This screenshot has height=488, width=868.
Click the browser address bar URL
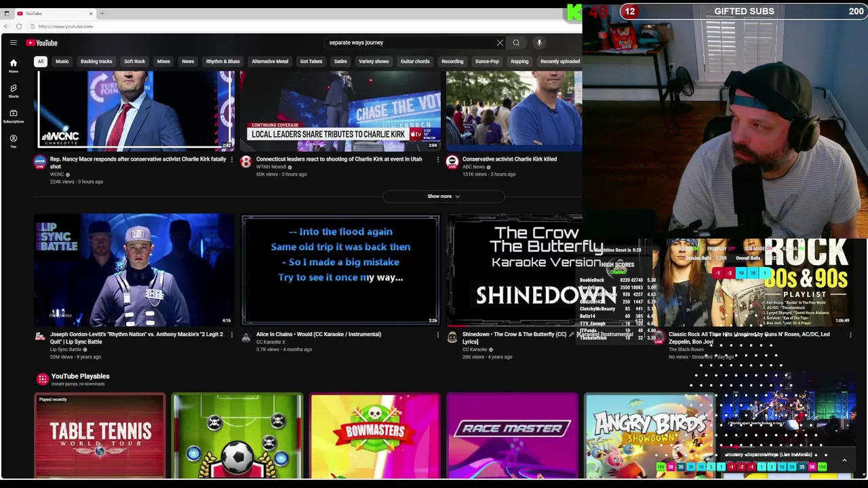tap(66, 26)
